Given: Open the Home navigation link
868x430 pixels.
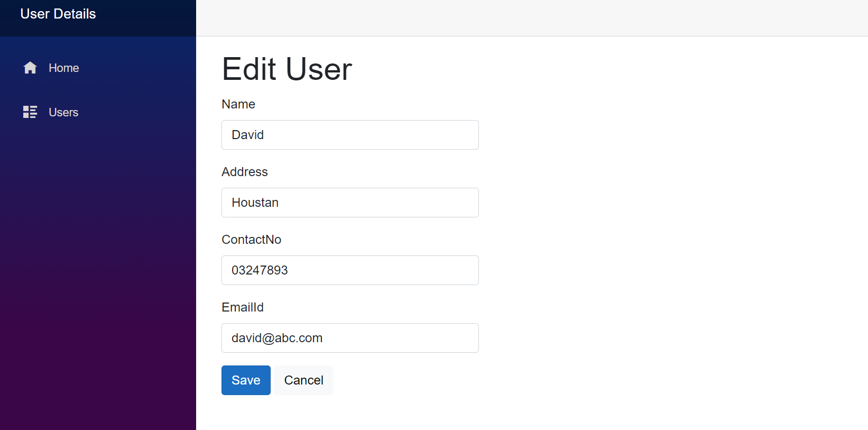Looking at the screenshot, I should click(x=63, y=68).
